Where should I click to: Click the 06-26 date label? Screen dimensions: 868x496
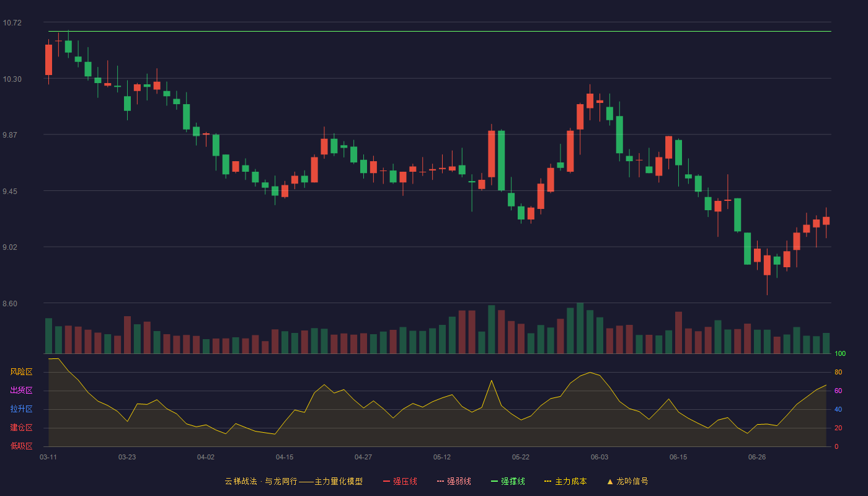pyautogui.click(x=757, y=457)
